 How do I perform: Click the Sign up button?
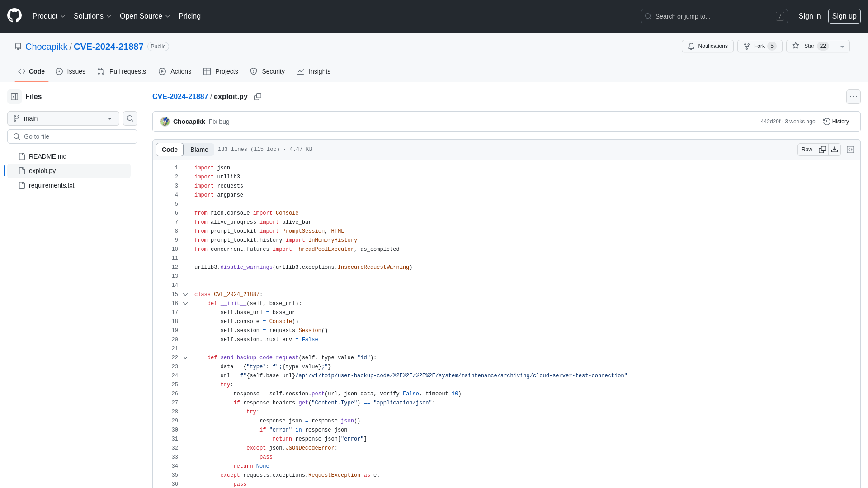[844, 16]
